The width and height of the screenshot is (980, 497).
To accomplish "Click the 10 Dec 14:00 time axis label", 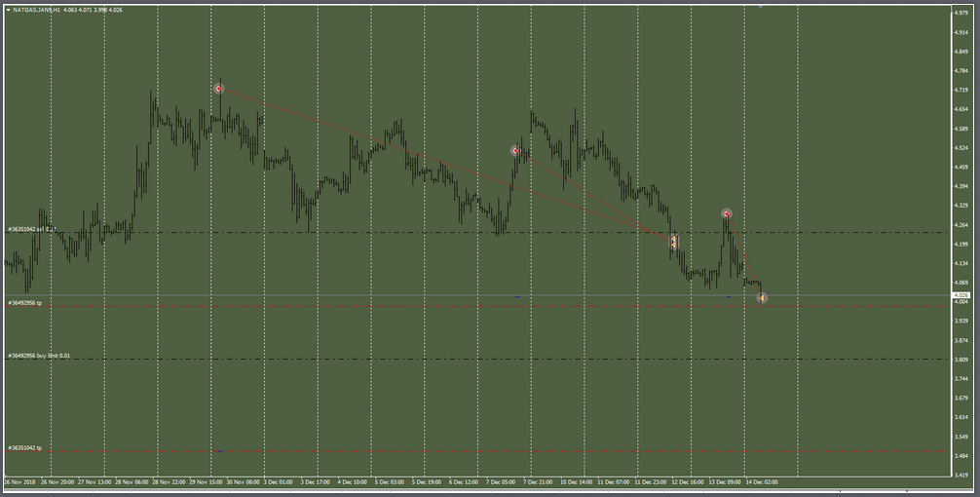I will click(x=577, y=482).
